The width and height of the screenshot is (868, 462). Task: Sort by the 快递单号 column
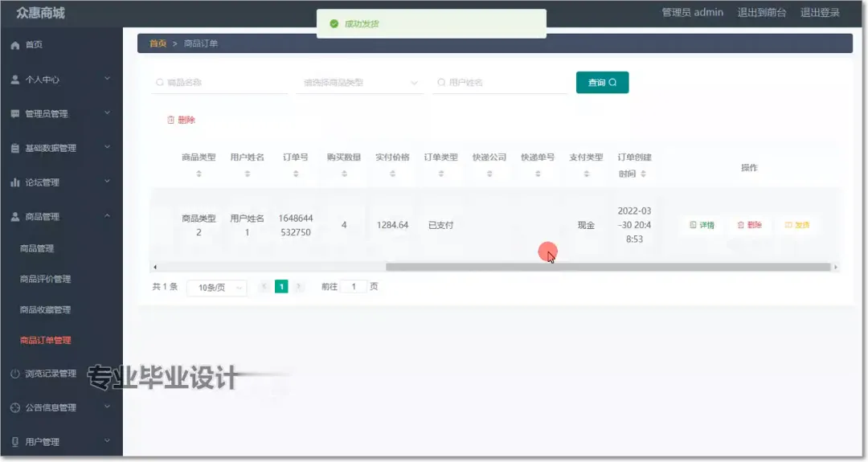click(538, 174)
